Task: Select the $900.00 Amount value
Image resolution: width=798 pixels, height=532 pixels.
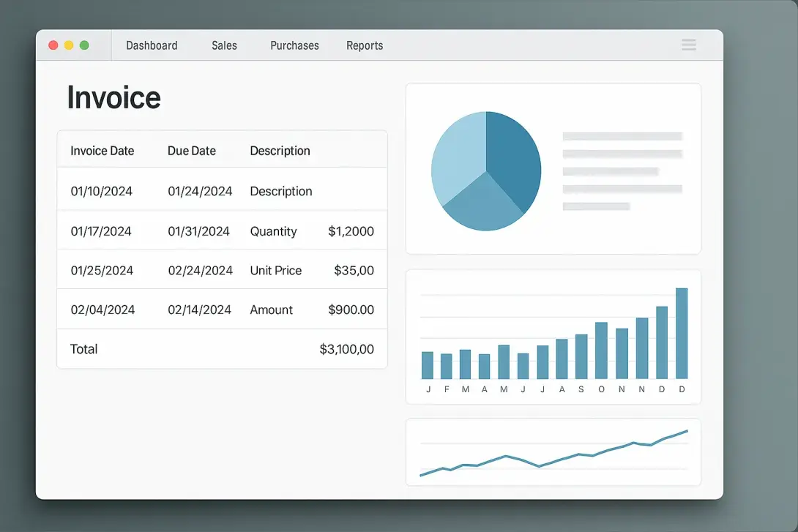Action: (x=351, y=310)
